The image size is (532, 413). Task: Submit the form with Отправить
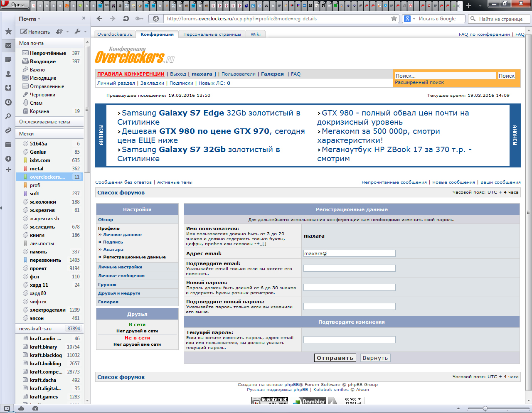[x=335, y=358]
